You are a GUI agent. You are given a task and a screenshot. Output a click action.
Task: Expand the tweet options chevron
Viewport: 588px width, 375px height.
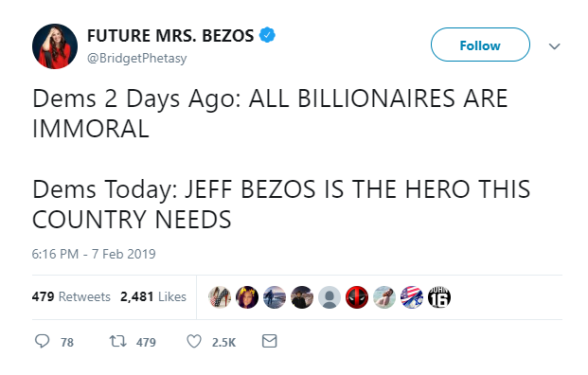pos(554,46)
